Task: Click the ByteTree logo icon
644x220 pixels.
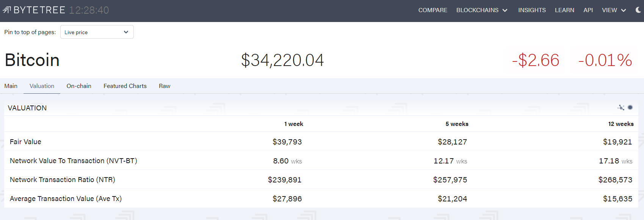Action: [x=7, y=10]
